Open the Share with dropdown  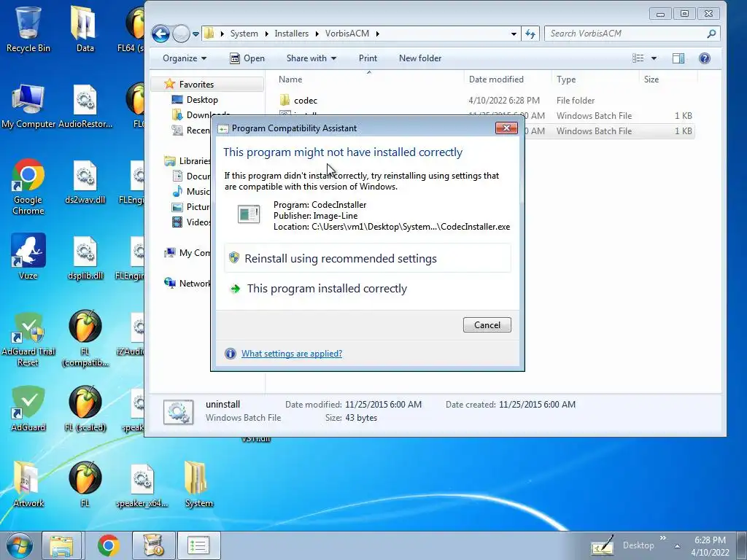coord(311,58)
